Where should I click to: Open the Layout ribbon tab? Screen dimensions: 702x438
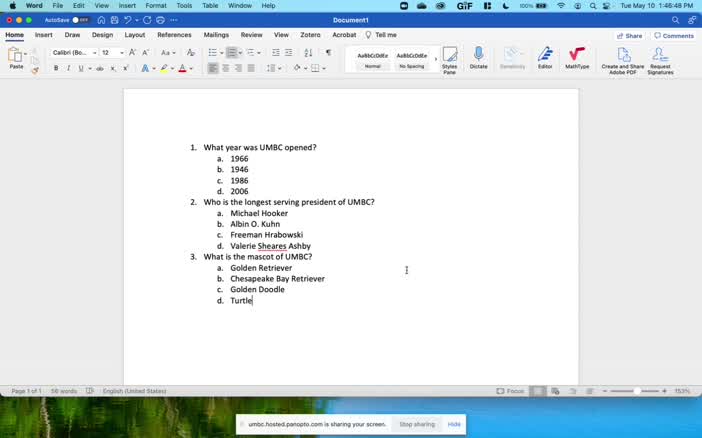tap(135, 35)
